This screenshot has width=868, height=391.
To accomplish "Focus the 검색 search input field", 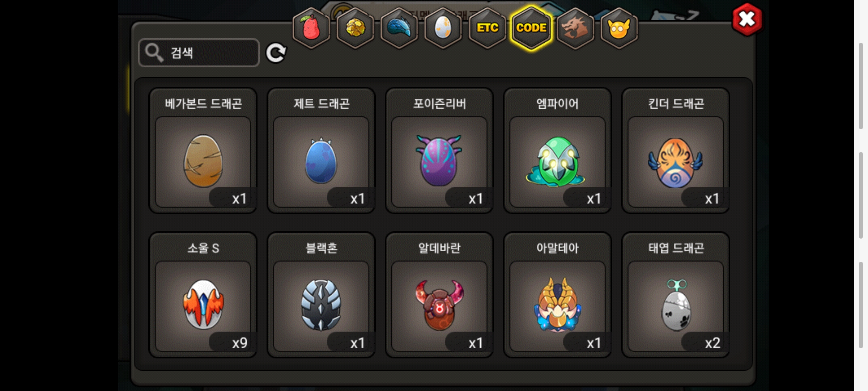I will (199, 53).
